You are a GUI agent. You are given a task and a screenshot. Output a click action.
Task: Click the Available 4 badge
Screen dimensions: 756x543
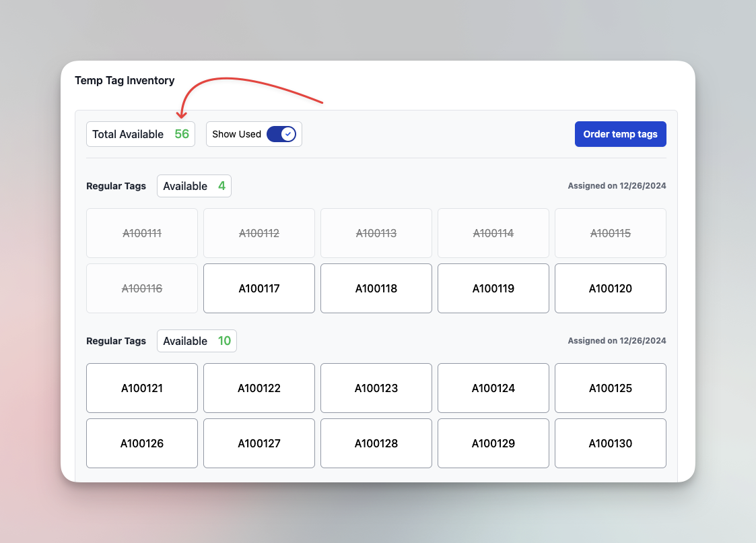click(x=194, y=186)
